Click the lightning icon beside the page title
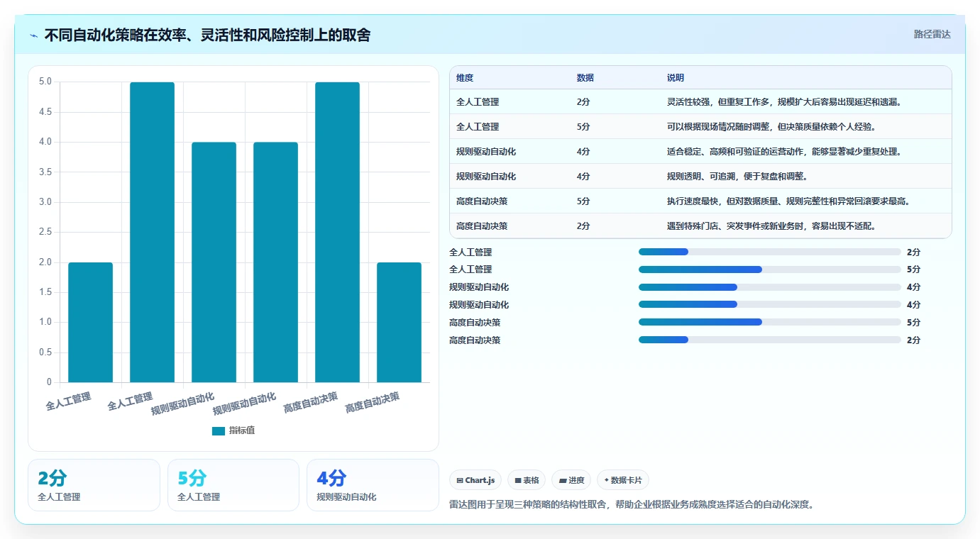 click(x=34, y=35)
